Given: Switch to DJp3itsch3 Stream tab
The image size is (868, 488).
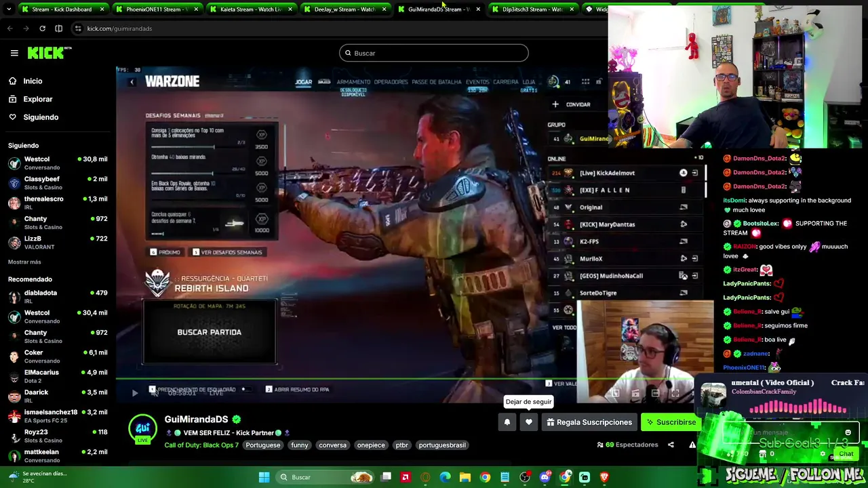Looking at the screenshot, I should click(x=532, y=9).
